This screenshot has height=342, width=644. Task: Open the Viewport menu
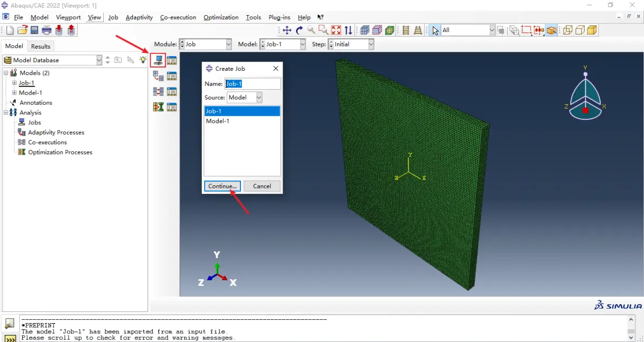(x=68, y=17)
